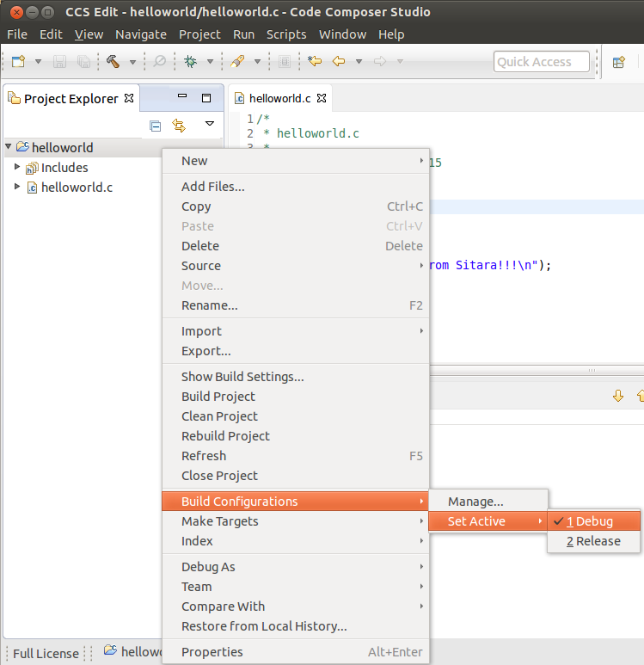Select the Includes folder in the tree
Image resolution: width=644 pixels, height=665 pixels.
[64, 168]
